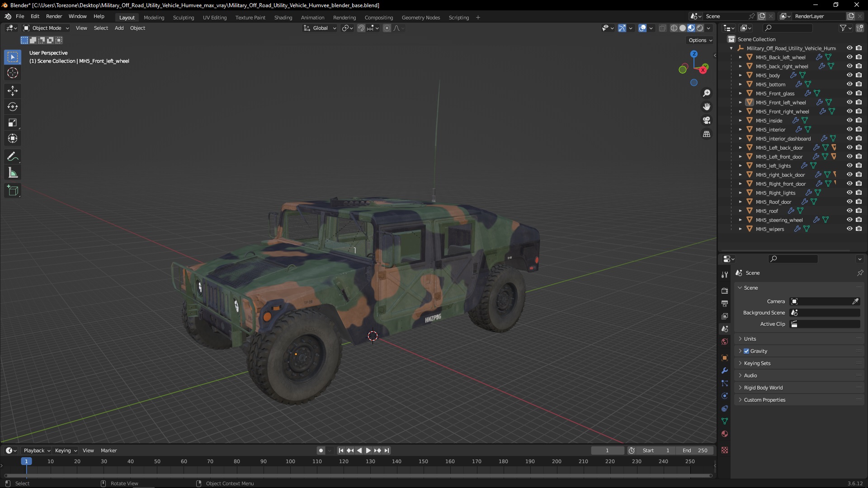This screenshot has height=488, width=868.
Task: Switch to the Shading workspace tab
Action: click(283, 18)
